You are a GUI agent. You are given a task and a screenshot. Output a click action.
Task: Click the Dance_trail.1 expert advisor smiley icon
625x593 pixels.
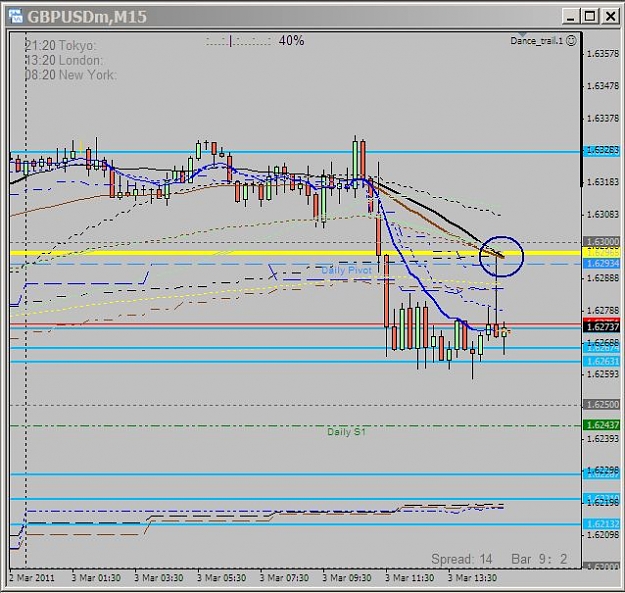pyautogui.click(x=571, y=40)
